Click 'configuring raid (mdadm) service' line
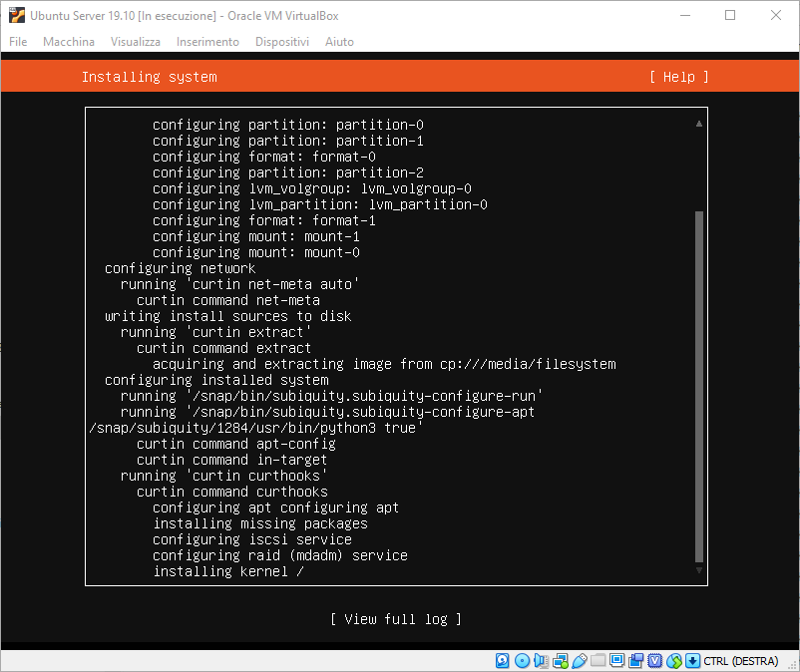The width and height of the screenshot is (800, 672). coord(280,555)
